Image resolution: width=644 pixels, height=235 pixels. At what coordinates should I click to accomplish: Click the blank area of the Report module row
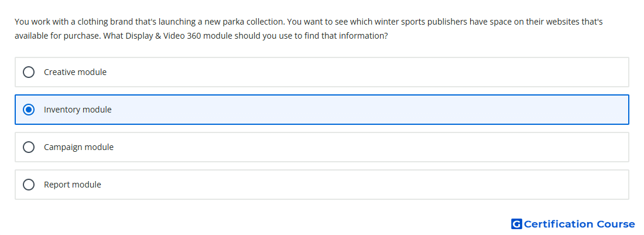click(364, 185)
